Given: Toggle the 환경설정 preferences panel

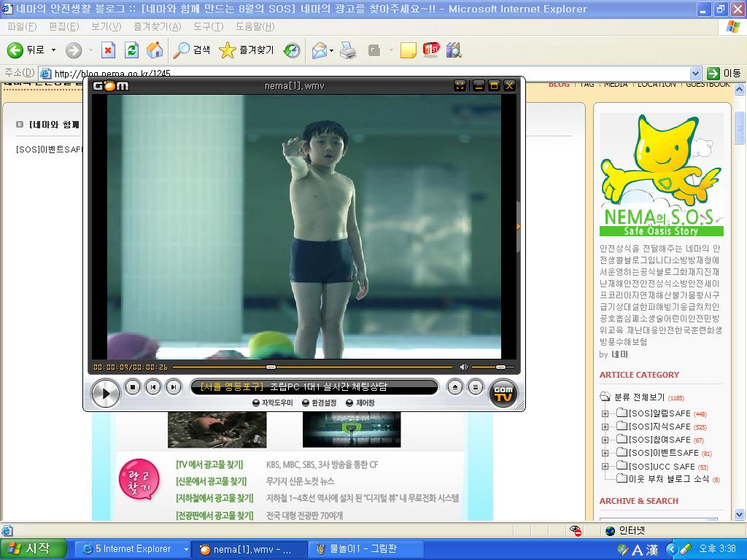Looking at the screenshot, I should [x=320, y=402].
